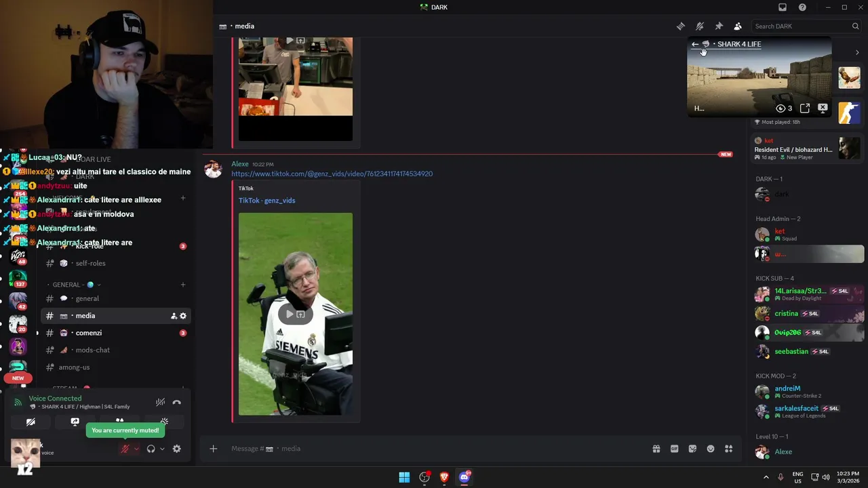Viewport: 868px width, 488px height.
Task: Expand the activity panel chevron
Action: pos(857,52)
